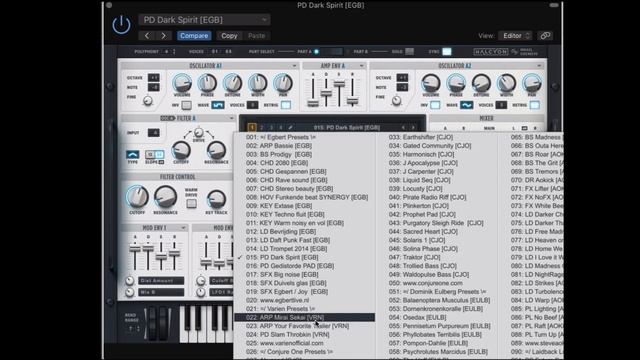Click the Compare button

click(x=194, y=36)
